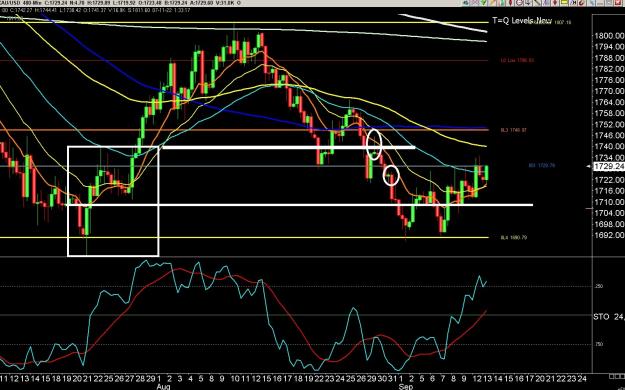Click the green checkmark toolbar icon
Viewport: 625px width, 390px height.
click(483, 2)
